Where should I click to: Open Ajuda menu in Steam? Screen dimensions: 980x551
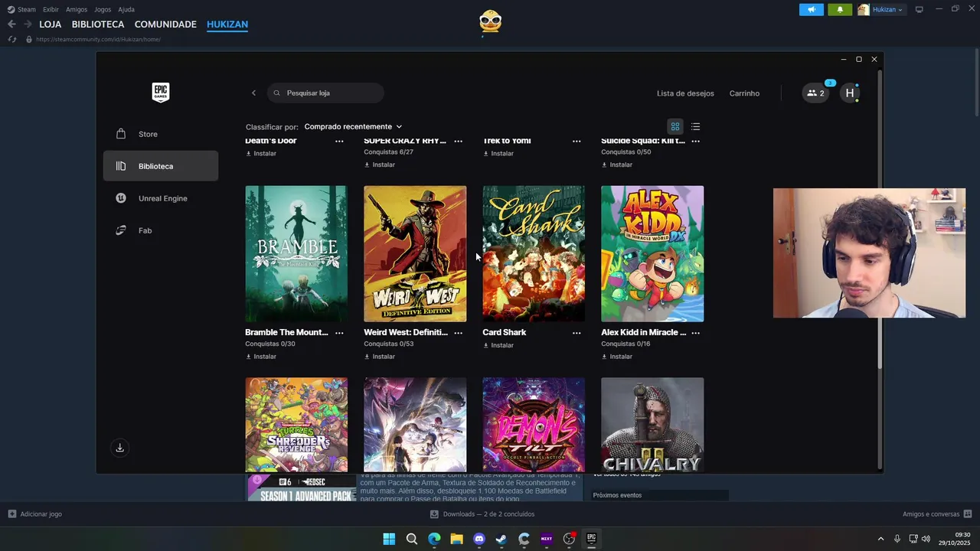click(126, 9)
